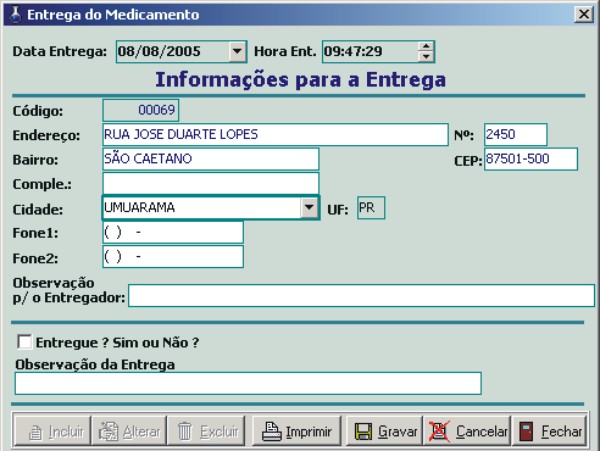Click the Observação da Entrega field
600x451 pixels.
[248, 383]
